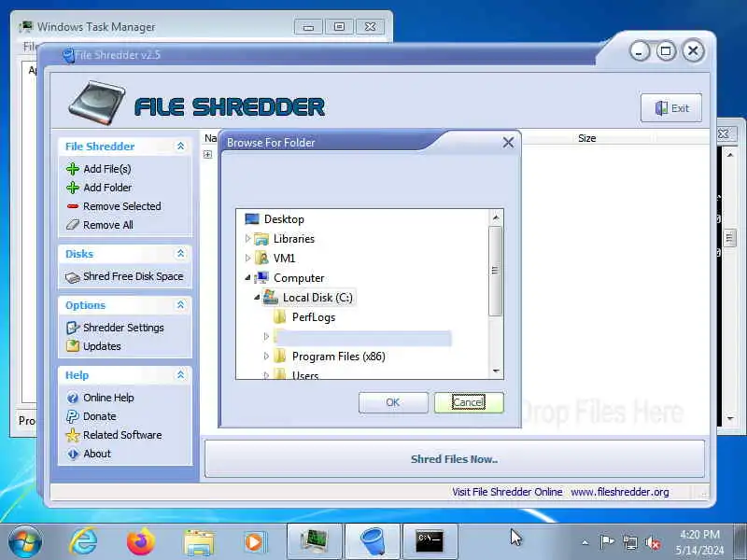Screen dimensions: 747x560
Task: Click the muted volume tray icon
Action: [x=652, y=542]
